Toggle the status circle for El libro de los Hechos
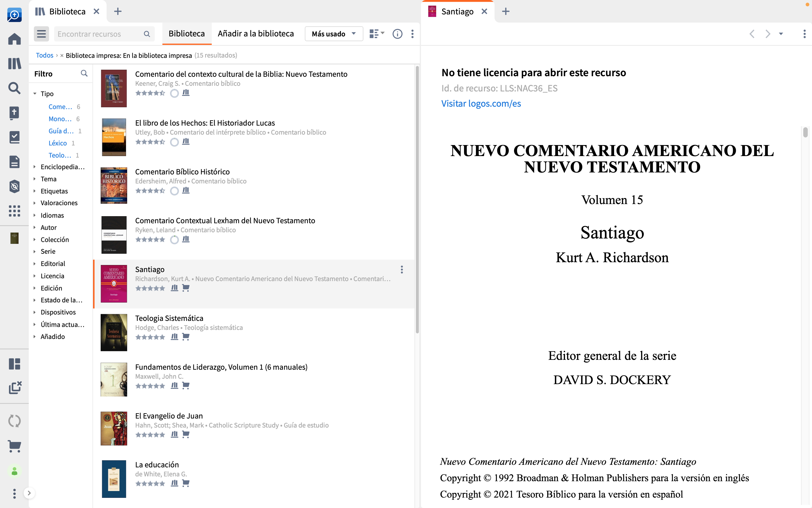Viewport: 812px width, 508px height. (174, 142)
